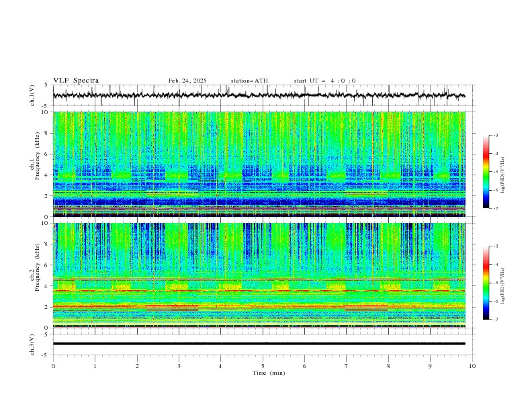Click the upper log(PSD) color bar
This screenshot has width=532, height=411.
[486, 171]
